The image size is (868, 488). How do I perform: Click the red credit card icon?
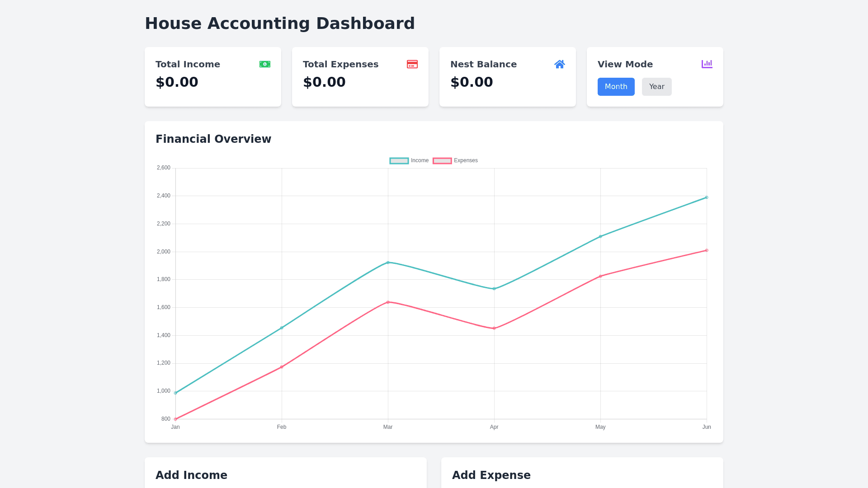[412, 64]
